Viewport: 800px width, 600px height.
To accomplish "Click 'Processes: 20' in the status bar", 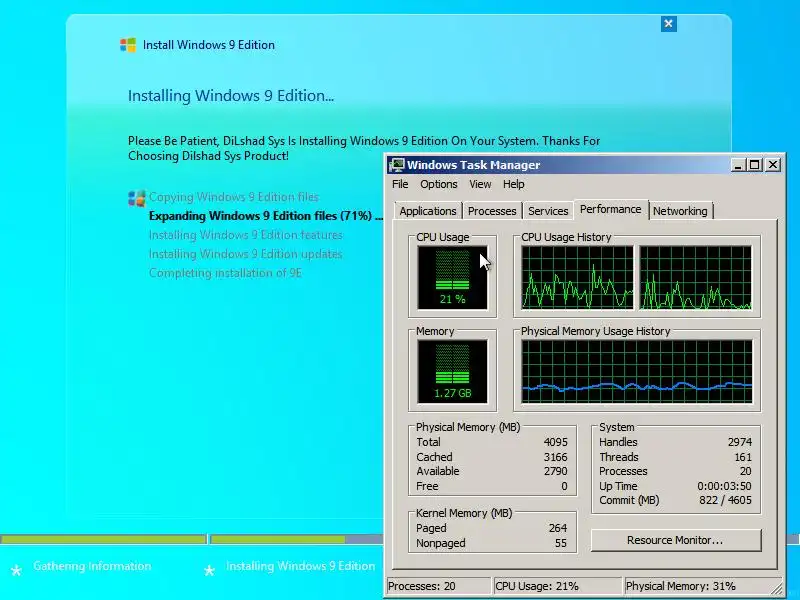I will [x=421, y=587].
